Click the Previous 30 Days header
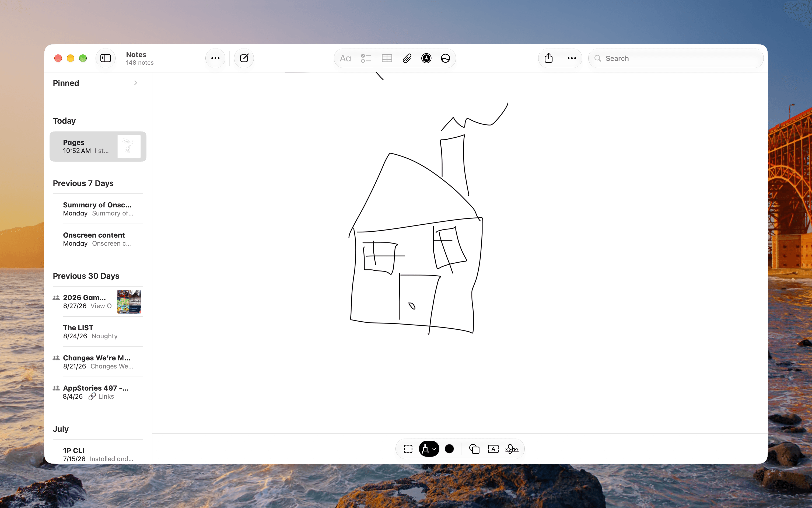Viewport: 812px width, 508px height. pos(86,276)
